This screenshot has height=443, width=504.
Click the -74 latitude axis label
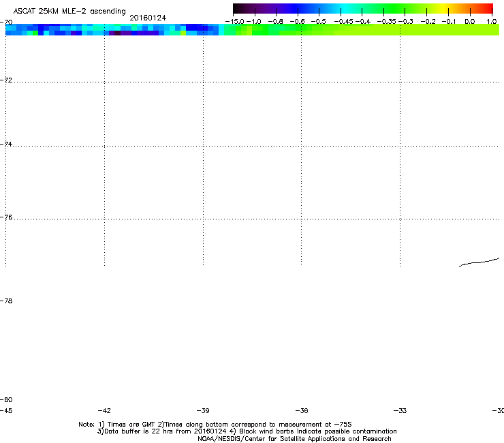[6, 144]
